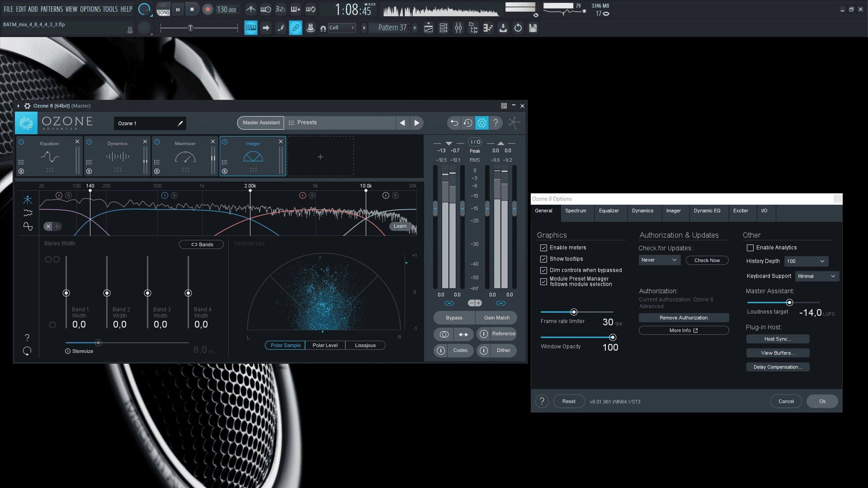Image resolution: width=868 pixels, height=488 pixels.
Task: Open Check for Updates Never dropdown
Action: [x=659, y=260]
